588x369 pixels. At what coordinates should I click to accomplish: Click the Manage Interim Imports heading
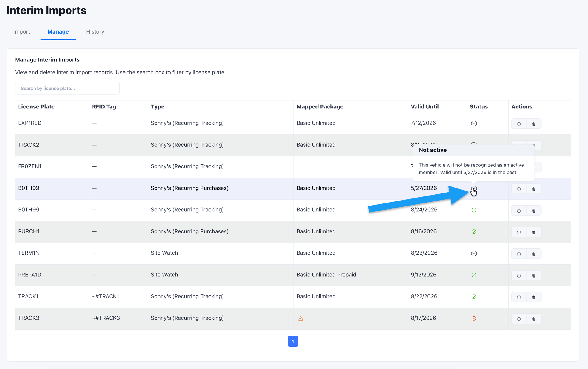click(x=47, y=60)
